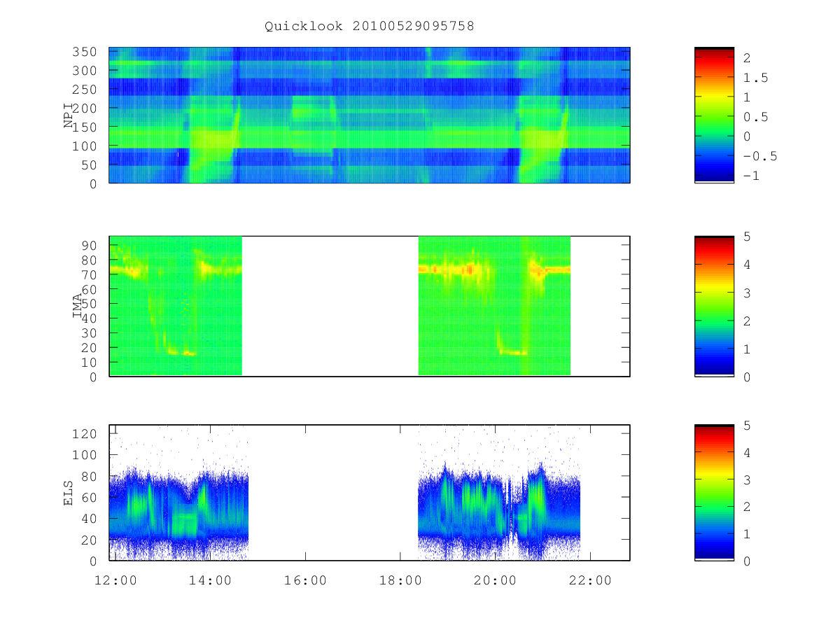The height and width of the screenshot is (630, 840).
Task: Click the ELS axis label
Action: [x=69, y=493]
